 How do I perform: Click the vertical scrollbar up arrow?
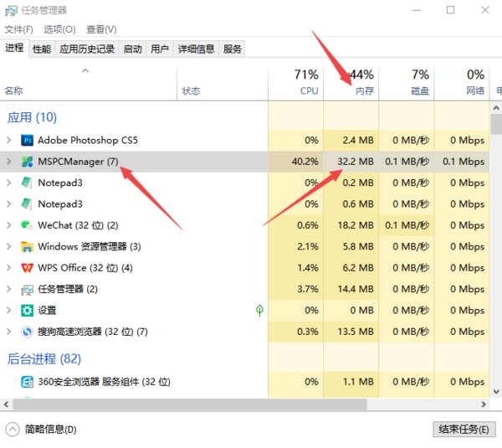click(x=496, y=108)
